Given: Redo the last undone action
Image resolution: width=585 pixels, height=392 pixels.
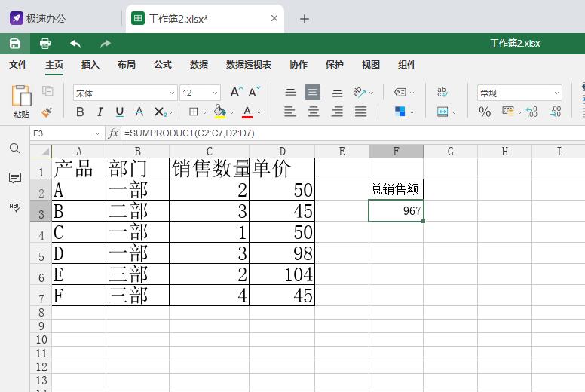Looking at the screenshot, I should [x=106, y=44].
